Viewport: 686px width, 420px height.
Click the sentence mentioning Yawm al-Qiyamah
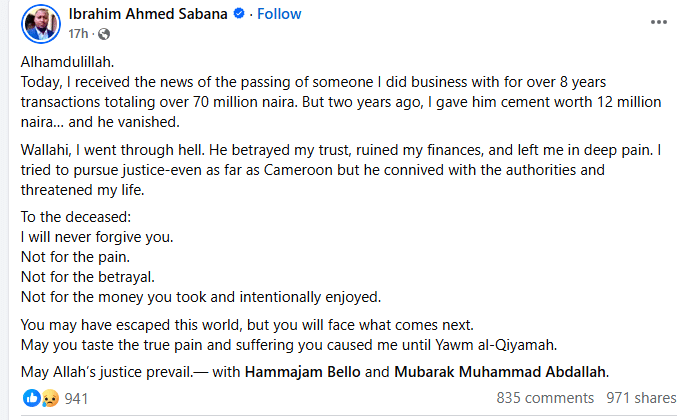tap(288, 345)
